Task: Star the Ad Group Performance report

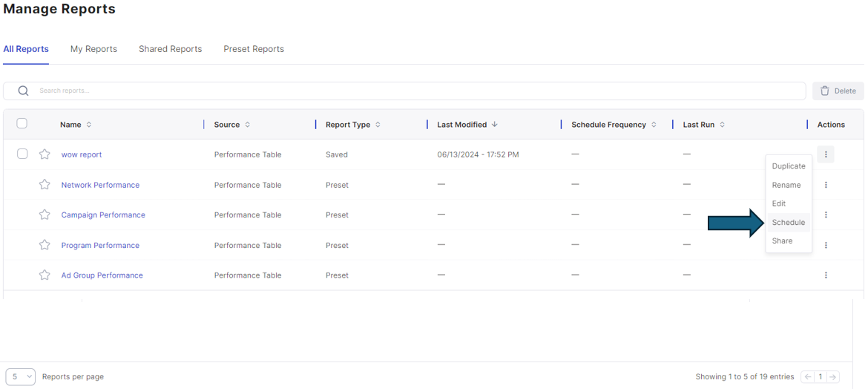Action: pyautogui.click(x=45, y=275)
